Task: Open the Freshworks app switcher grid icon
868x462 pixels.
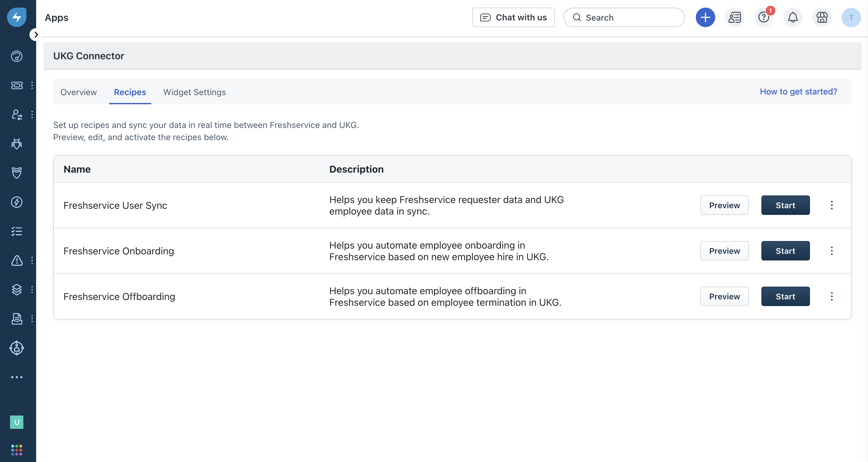Action: tap(16, 450)
